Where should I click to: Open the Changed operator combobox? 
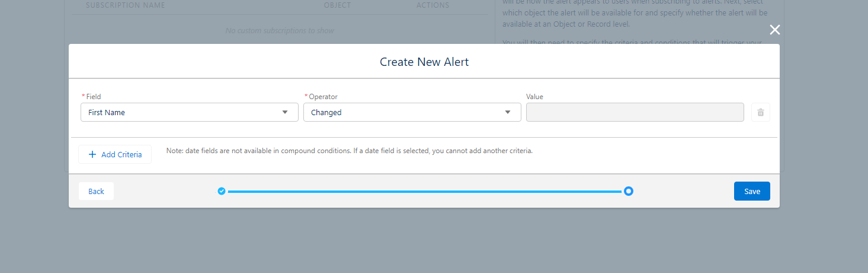click(x=412, y=112)
